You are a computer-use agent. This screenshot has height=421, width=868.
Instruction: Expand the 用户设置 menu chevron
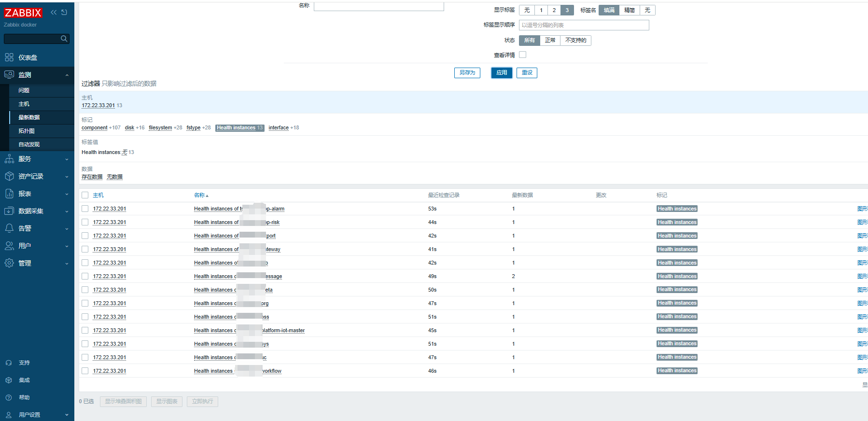click(x=67, y=415)
